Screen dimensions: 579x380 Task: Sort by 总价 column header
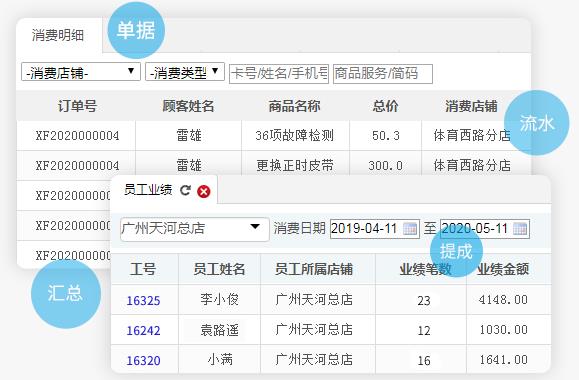pos(385,106)
